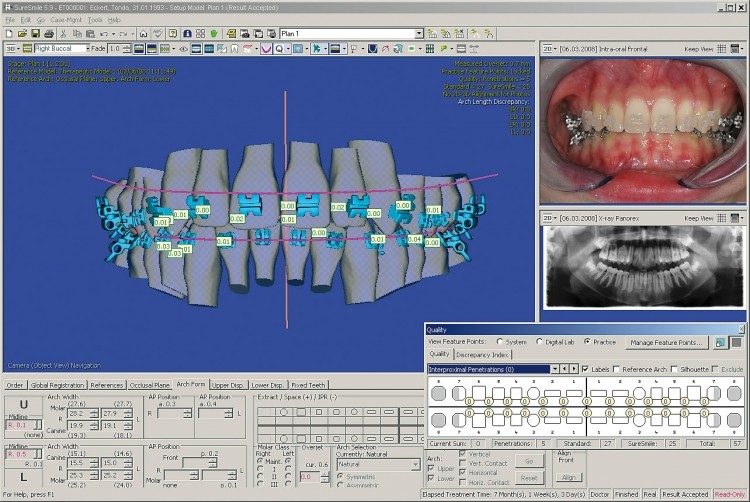Screen dimensions: 750x502
Task: Open the Case-Mgmt menu
Action: coord(66,20)
